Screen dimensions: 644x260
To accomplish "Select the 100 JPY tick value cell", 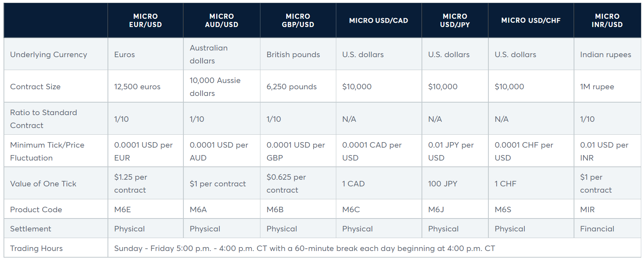I will 442,184.
